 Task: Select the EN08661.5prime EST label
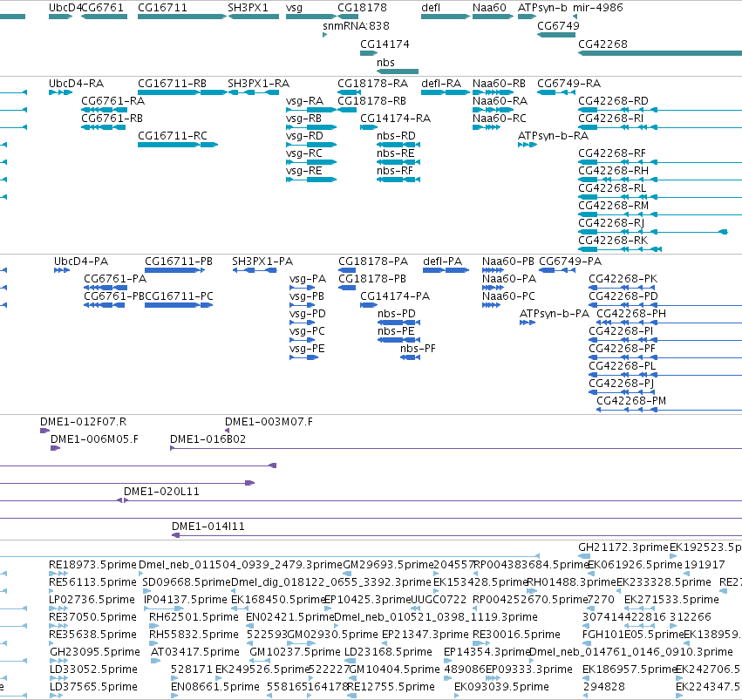point(215,687)
